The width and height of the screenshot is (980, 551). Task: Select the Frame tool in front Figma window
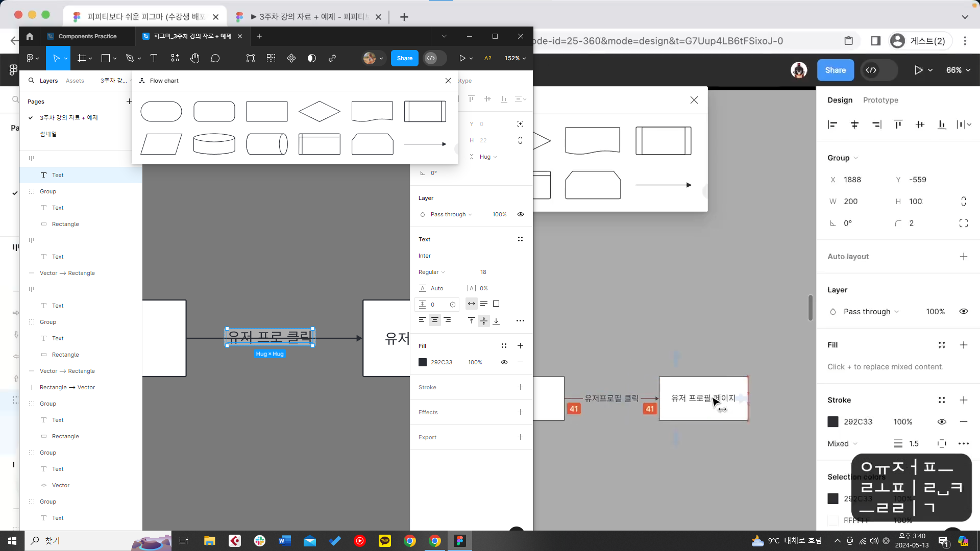pyautogui.click(x=81, y=58)
